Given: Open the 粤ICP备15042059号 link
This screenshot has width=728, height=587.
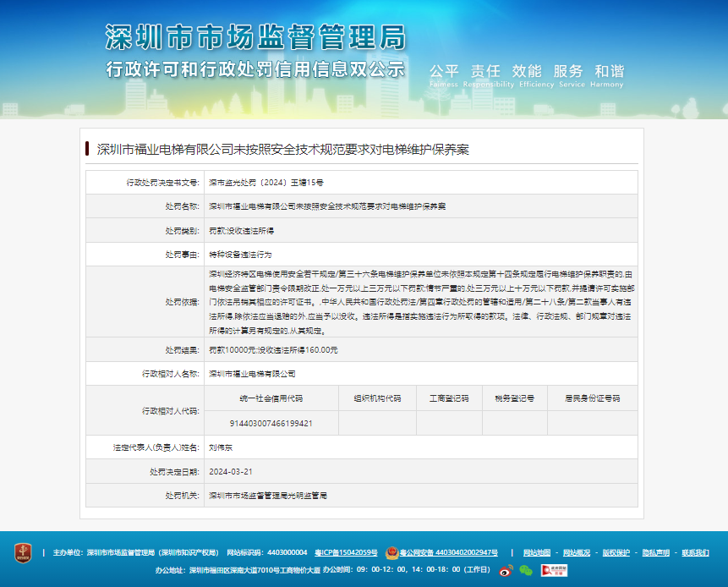Looking at the screenshot, I should point(346,552).
